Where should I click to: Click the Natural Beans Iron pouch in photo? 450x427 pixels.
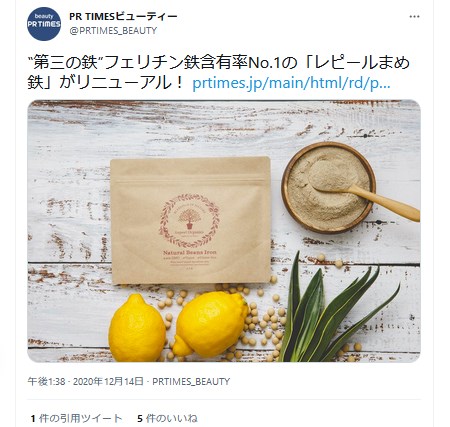(x=190, y=220)
